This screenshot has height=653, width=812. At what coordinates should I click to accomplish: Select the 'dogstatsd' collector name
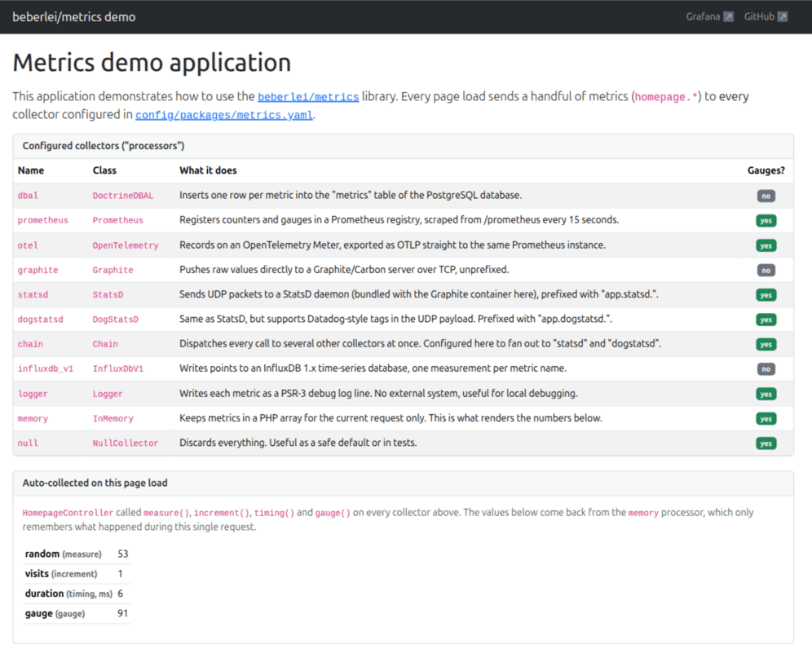[41, 320]
